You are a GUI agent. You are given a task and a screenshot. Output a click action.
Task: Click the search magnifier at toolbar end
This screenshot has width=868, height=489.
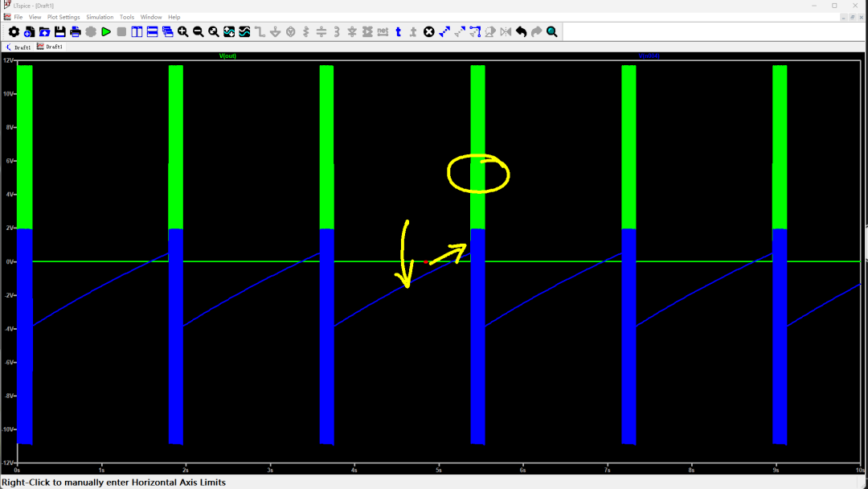[552, 31]
